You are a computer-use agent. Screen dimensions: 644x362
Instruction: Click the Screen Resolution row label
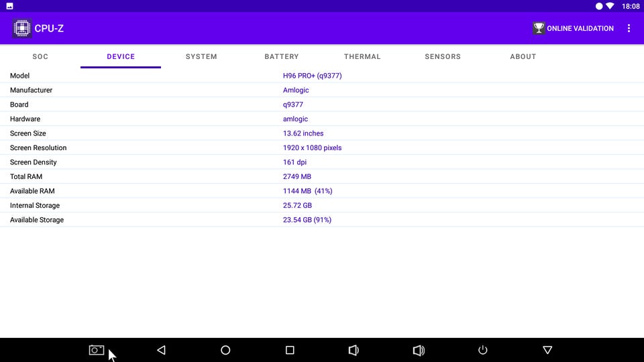tap(38, 147)
